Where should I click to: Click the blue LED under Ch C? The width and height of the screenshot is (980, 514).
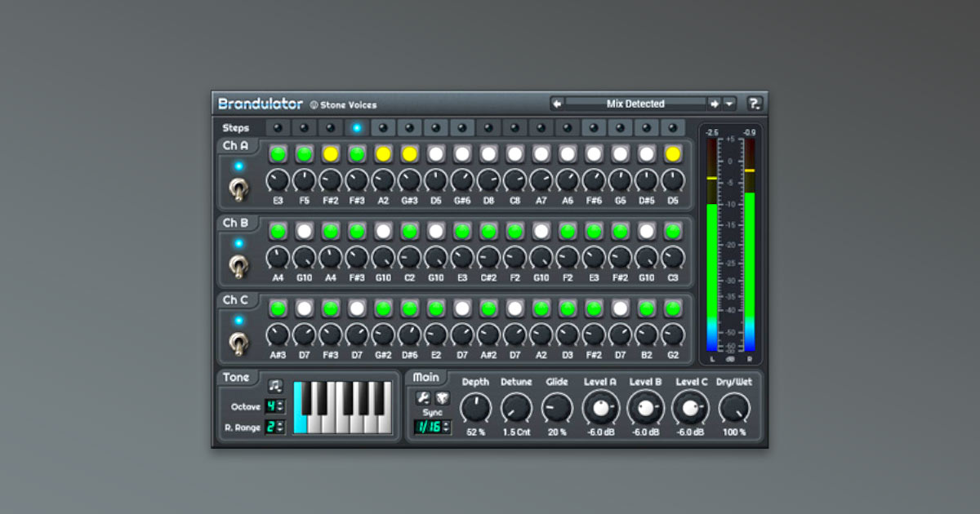(x=238, y=321)
